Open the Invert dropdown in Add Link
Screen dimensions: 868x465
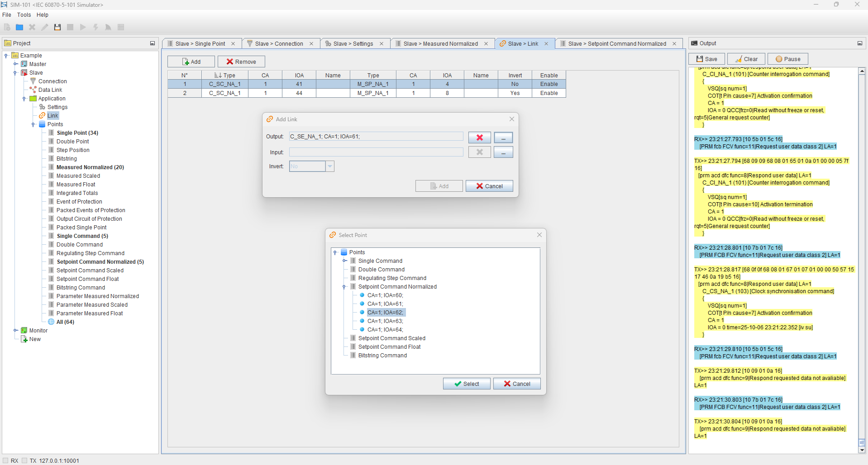(330, 166)
